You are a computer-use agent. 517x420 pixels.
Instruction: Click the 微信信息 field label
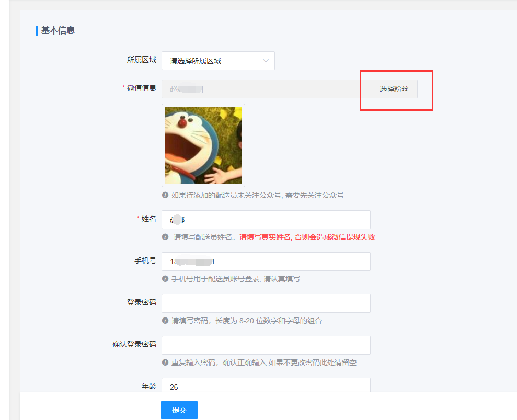click(x=142, y=88)
